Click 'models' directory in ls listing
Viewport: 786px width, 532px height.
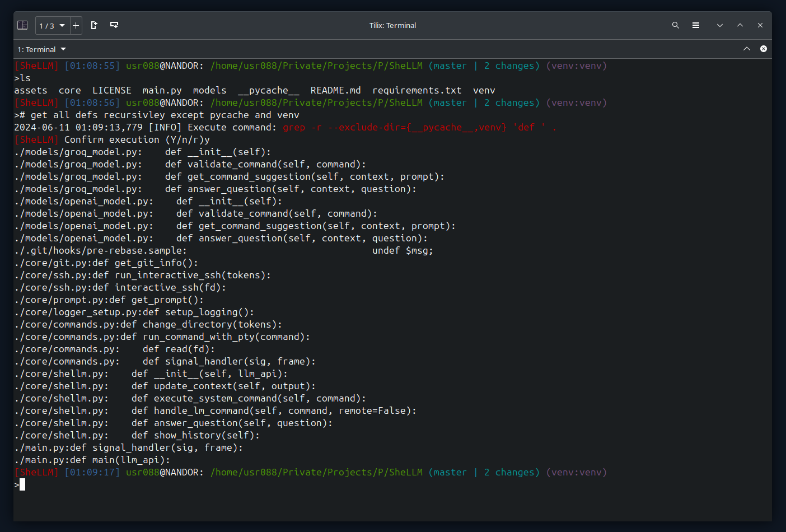(210, 90)
